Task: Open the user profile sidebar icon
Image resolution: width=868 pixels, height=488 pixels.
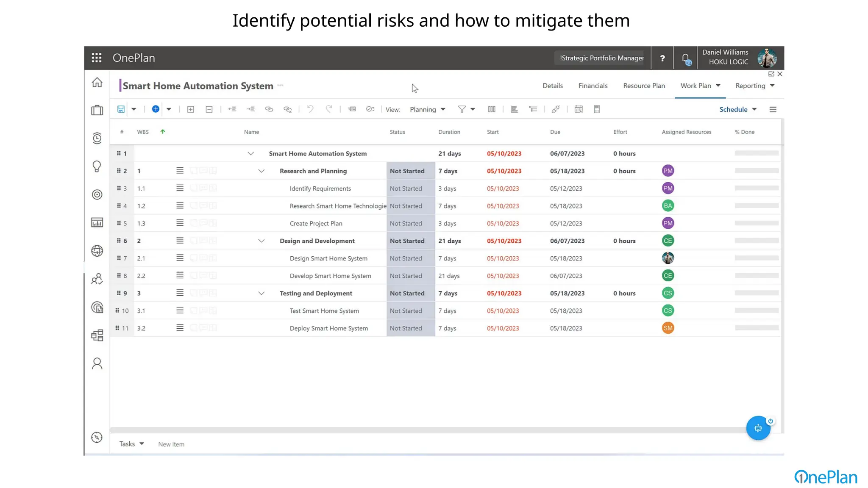Action: (x=97, y=363)
